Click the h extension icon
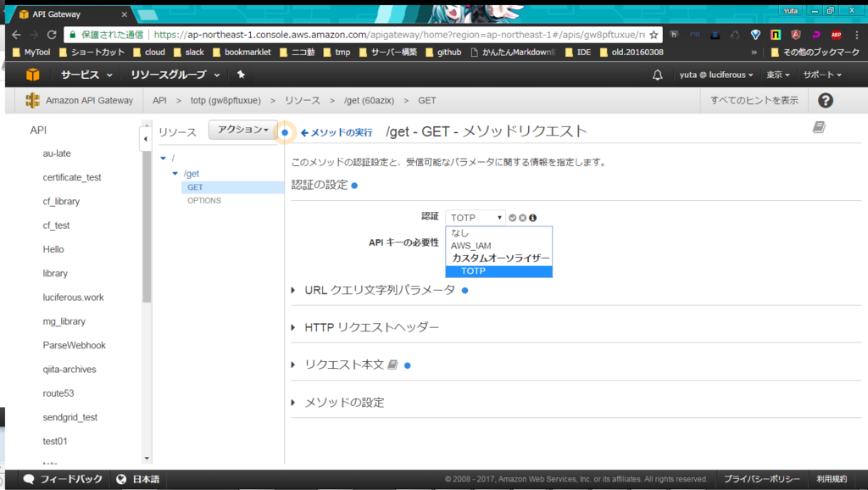868x490 pixels. [x=674, y=34]
